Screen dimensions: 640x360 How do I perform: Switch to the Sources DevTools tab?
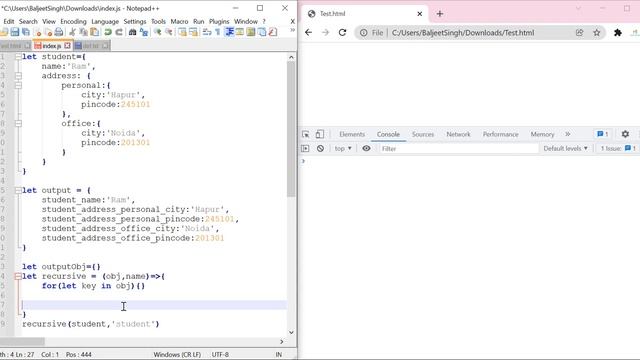click(423, 134)
